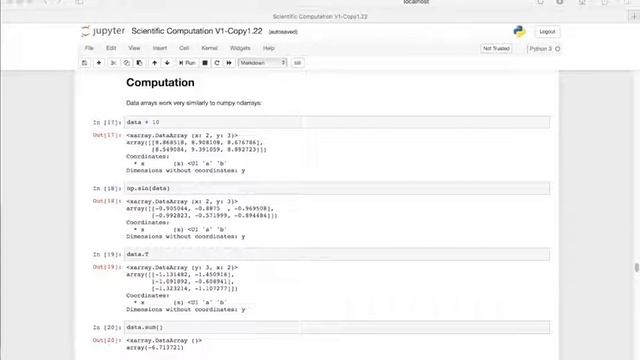Click the Jupyter logo
Image resolution: width=640 pixels, height=360 pixels.
click(103, 31)
